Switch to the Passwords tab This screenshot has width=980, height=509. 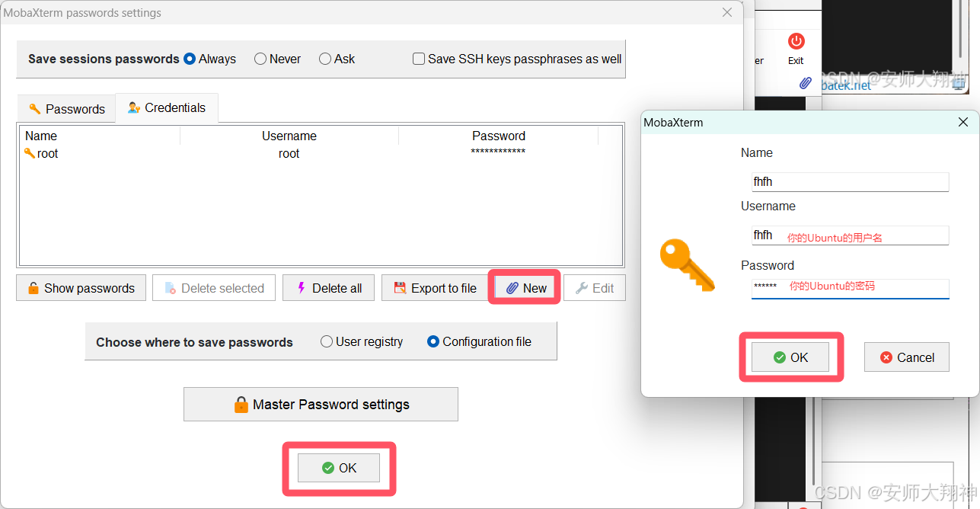tap(66, 109)
